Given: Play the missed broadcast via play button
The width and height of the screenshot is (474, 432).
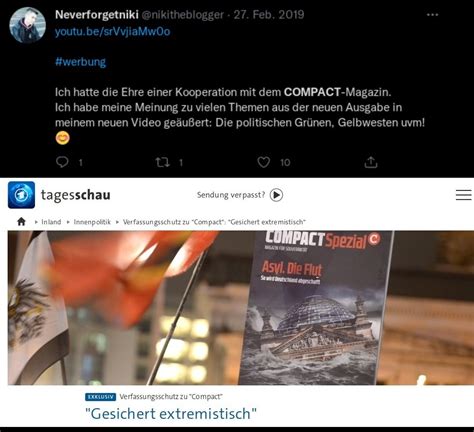Looking at the screenshot, I should pyautogui.click(x=276, y=195).
